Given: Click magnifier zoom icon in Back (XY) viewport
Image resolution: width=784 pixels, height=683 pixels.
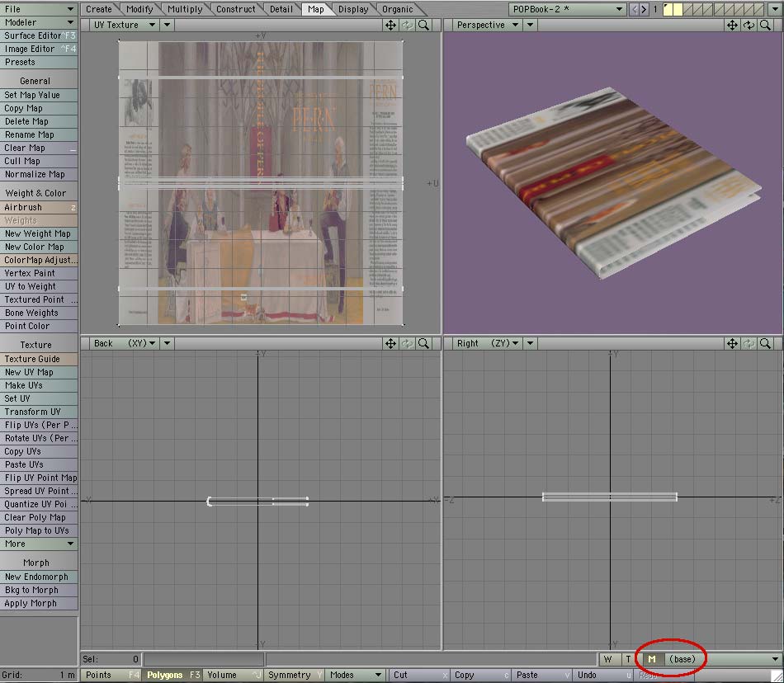Looking at the screenshot, I should (x=423, y=343).
